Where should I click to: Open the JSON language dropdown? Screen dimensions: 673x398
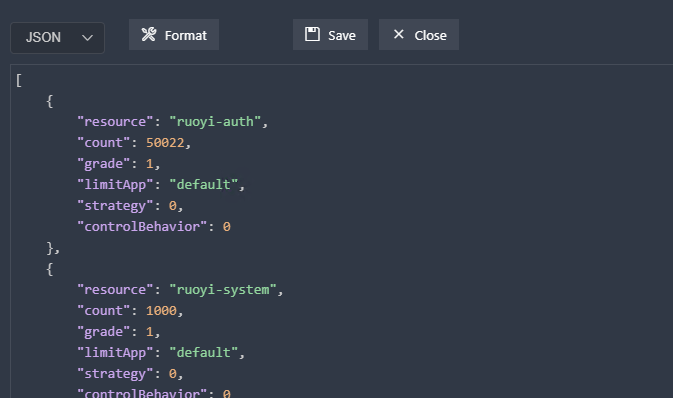tap(58, 38)
